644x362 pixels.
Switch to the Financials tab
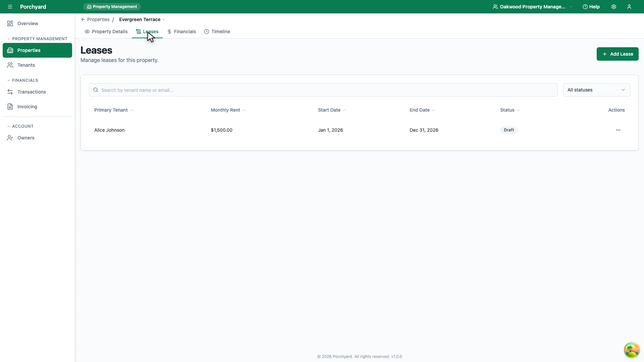[181, 32]
